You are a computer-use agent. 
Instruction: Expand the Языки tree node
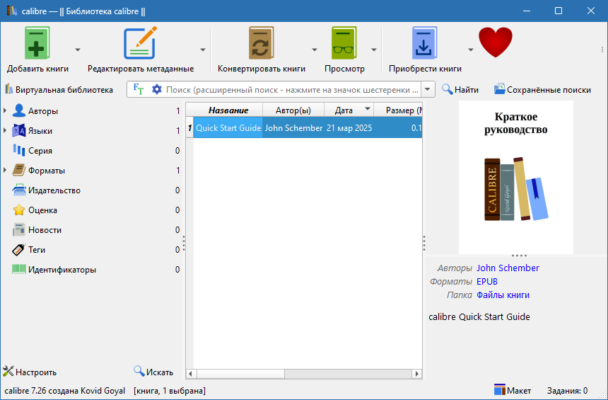click(5, 131)
